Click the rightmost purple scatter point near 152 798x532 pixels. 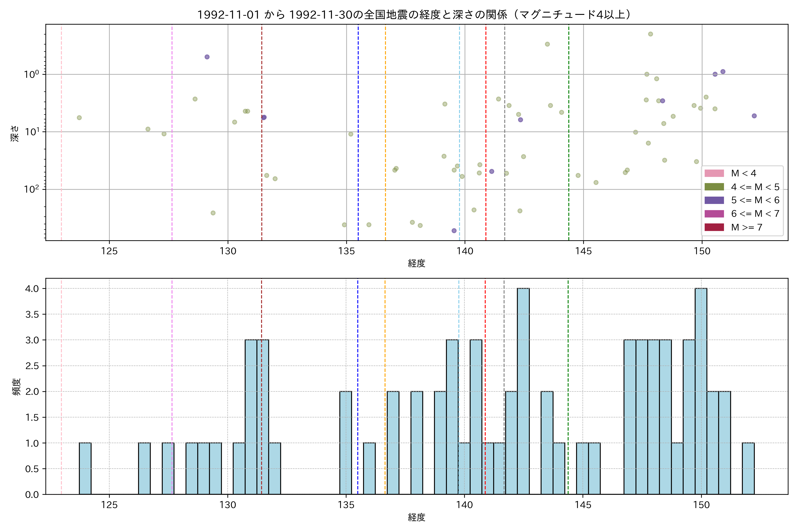point(754,116)
